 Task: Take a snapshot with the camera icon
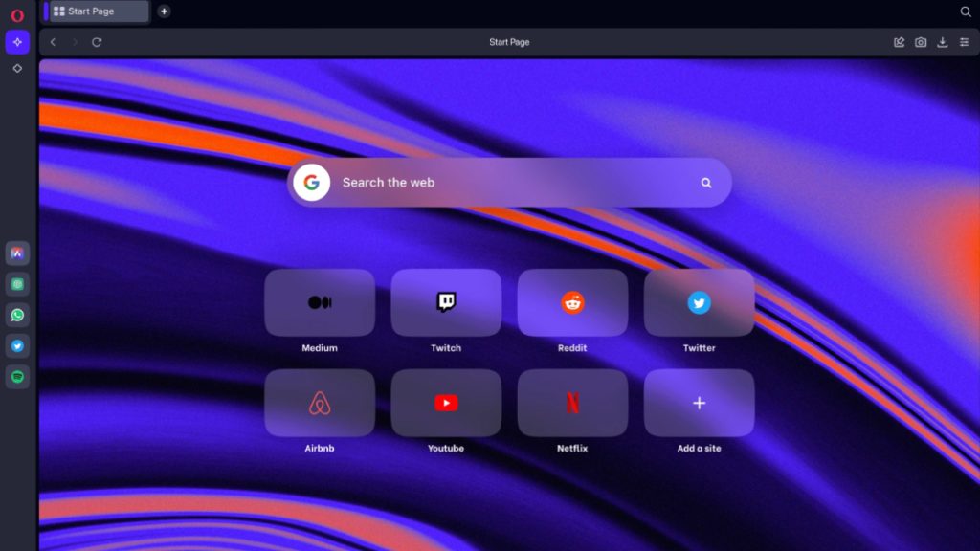pyautogui.click(x=920, y=42)
